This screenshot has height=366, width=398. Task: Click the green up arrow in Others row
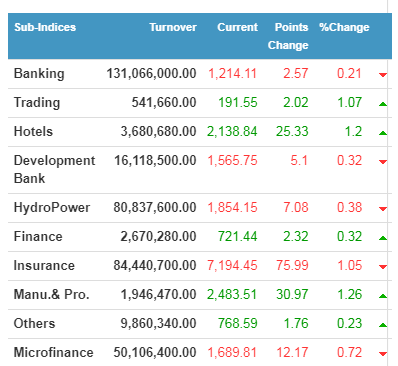click(383, 325)
